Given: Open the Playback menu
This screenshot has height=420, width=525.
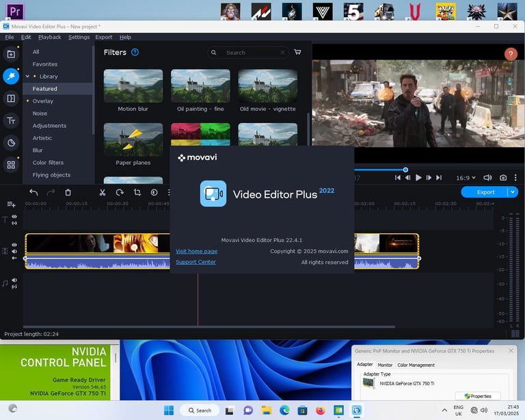Looking at the screenshot, I should (x=49, y=37).
